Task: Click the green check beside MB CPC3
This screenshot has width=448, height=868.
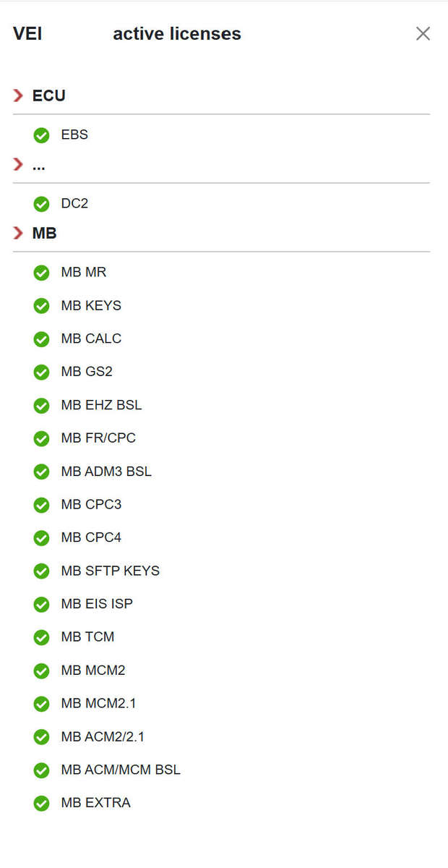Action: pos(42,505)
